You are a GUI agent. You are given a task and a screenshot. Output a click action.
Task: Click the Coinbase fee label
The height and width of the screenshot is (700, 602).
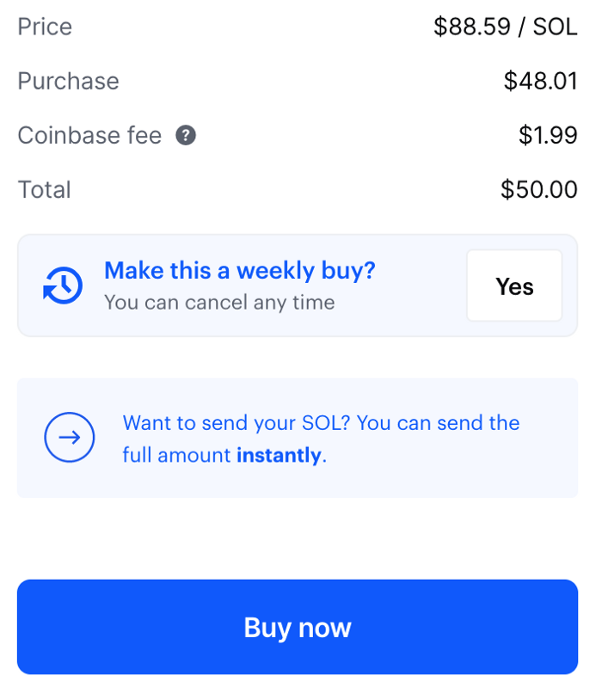click(x=89, y=135)
